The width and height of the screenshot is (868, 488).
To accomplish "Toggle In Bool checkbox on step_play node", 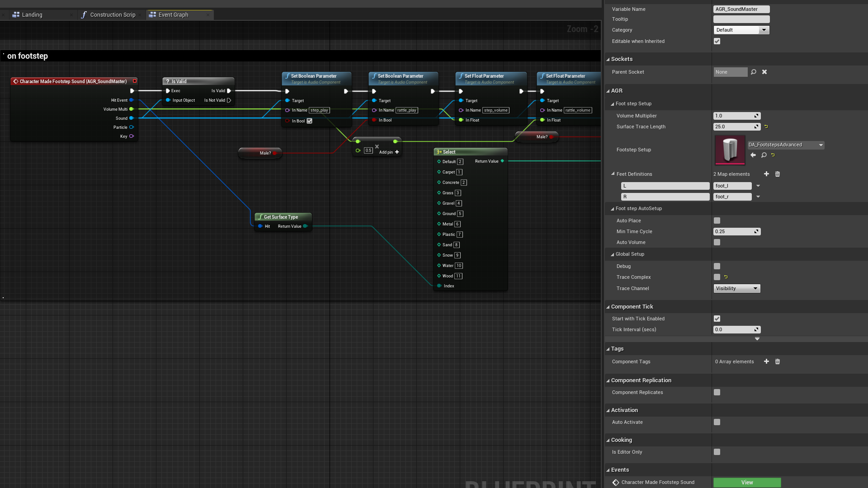I will click(309, 121).
